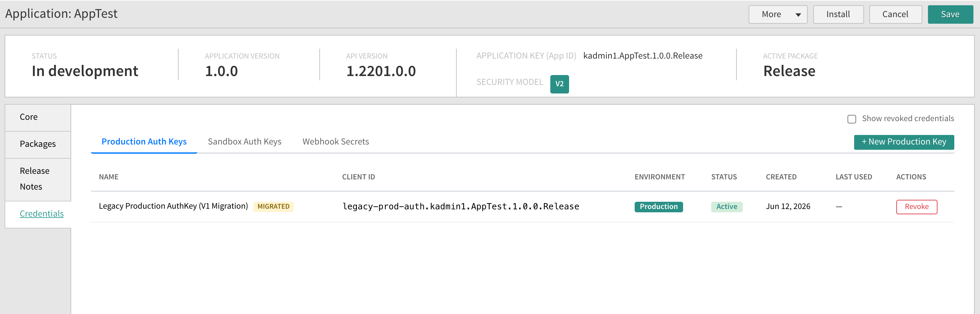This screenshot has height=314, width=980.
Task: Click the In development status value
Action: pyautogui.click(x=85, y=71)
